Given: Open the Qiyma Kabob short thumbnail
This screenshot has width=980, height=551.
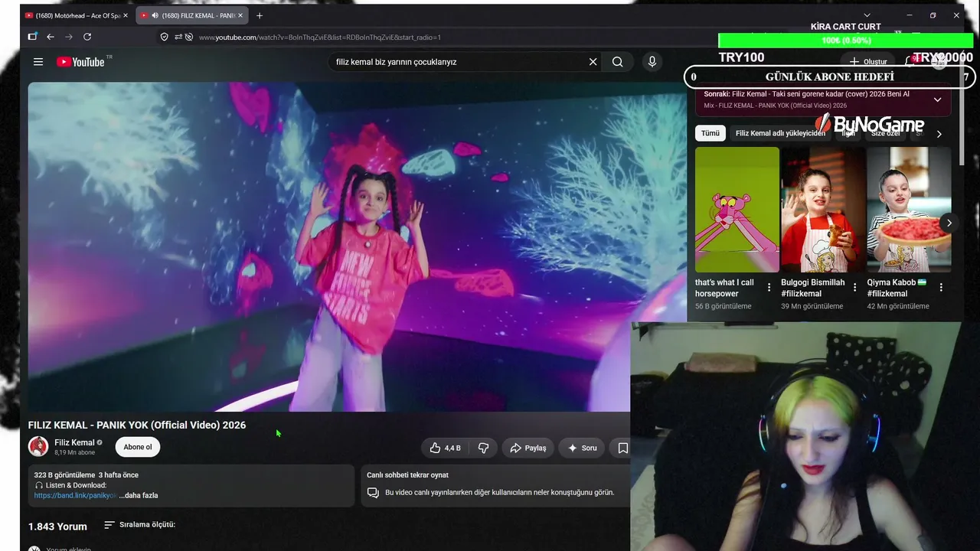Looking at the screenshot, I should pyautogui.click(x=909, y=210).
